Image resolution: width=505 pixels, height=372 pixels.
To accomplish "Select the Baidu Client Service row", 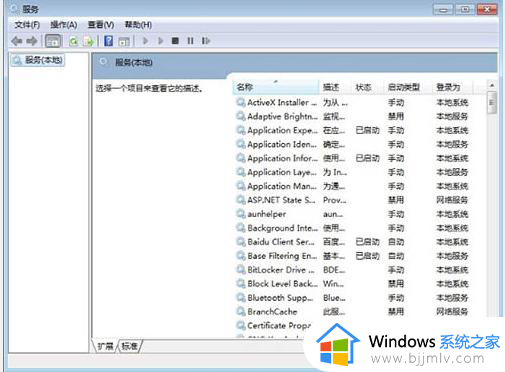I will point(352,242).
